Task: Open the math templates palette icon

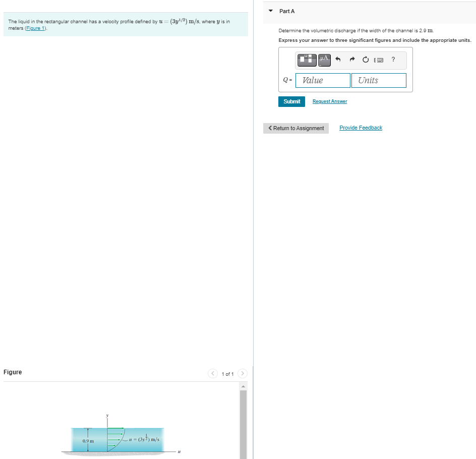Action: (x=306, y=60)
